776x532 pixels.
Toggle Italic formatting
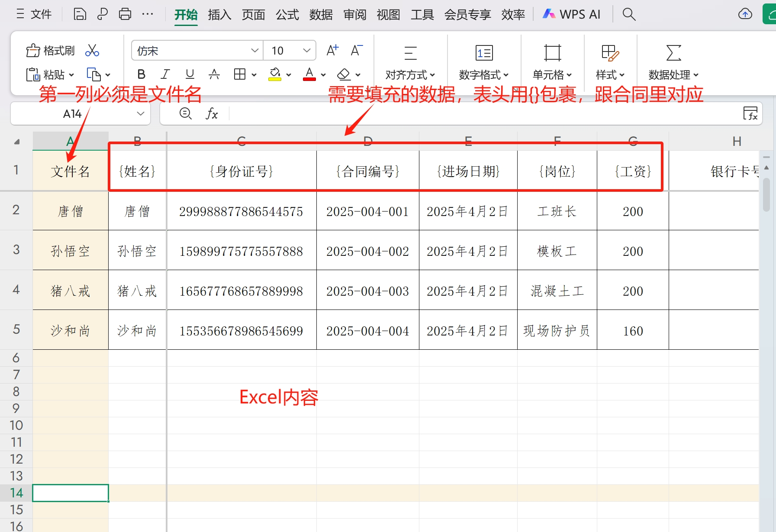[x=165, y=74]
